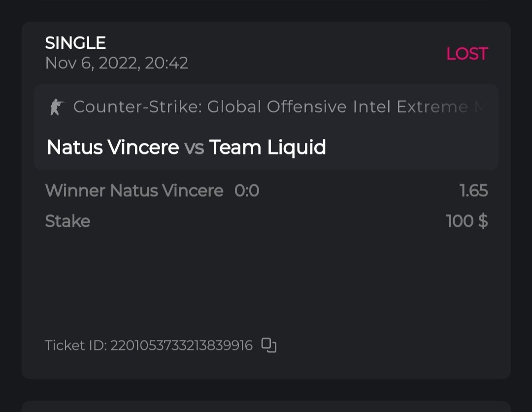Copy the ticket ID with copy icon

268,346
